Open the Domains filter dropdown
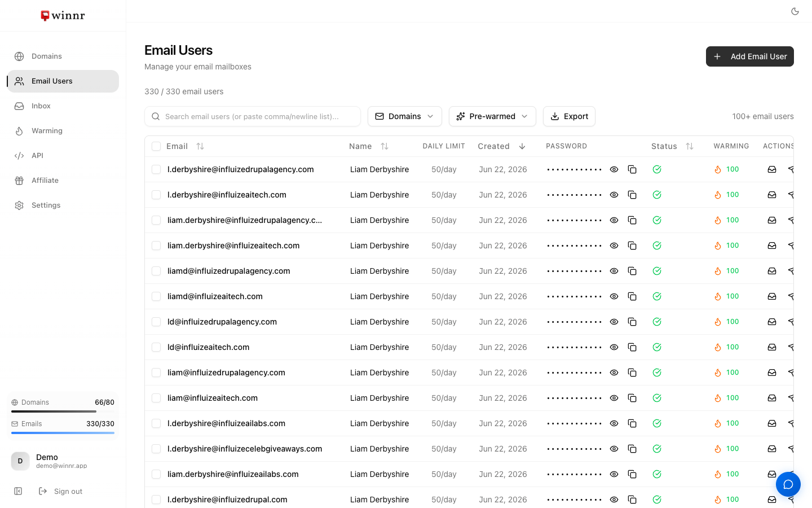The image size is (812, 508). [404, 116]
